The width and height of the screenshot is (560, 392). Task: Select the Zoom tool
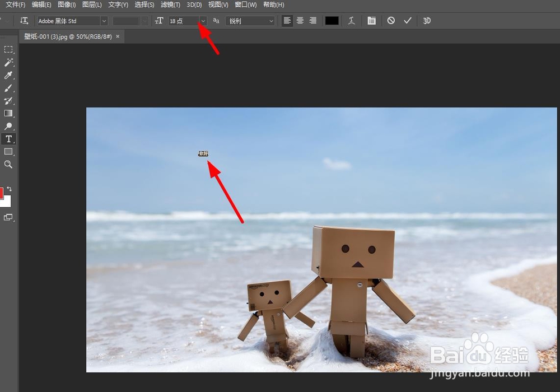point(8,164)
